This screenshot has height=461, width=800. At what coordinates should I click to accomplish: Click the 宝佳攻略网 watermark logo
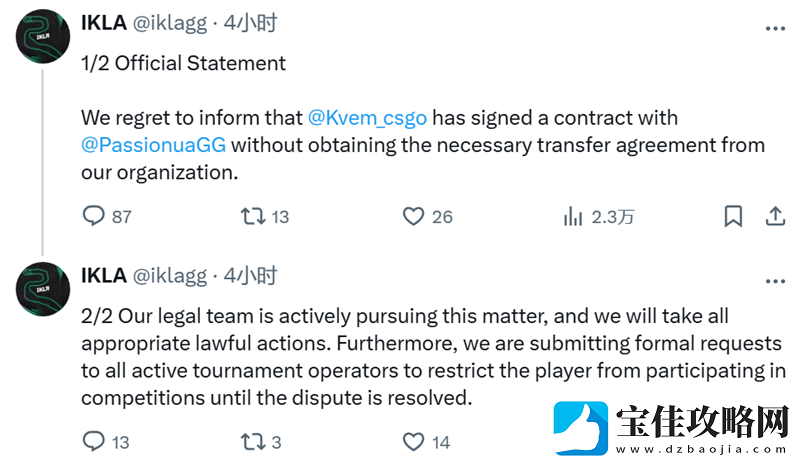pyautogui.click(x=670, y=428)
